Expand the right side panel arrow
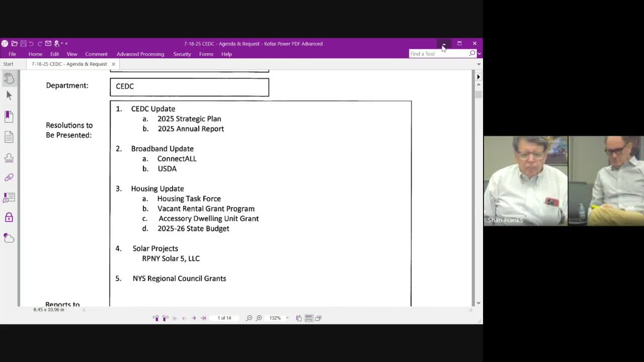 click(478, 77)
